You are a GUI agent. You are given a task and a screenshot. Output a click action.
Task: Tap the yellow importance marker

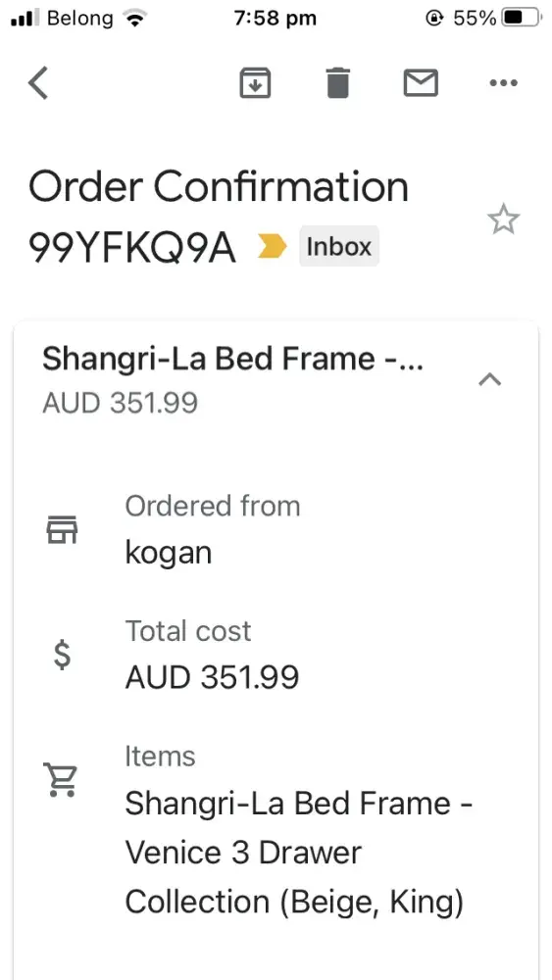coord(273,247)
